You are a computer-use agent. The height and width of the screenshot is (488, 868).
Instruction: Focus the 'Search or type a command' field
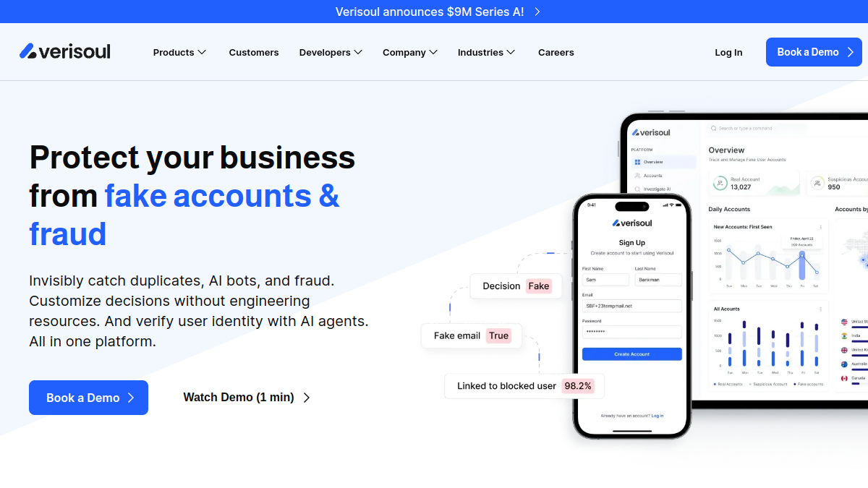[756, 129]
